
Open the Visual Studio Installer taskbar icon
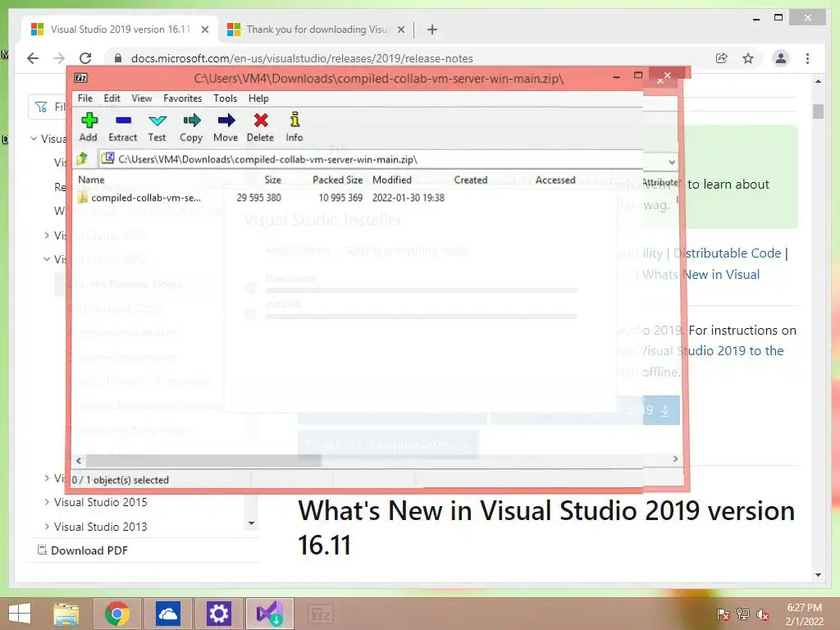coord(269,614)
